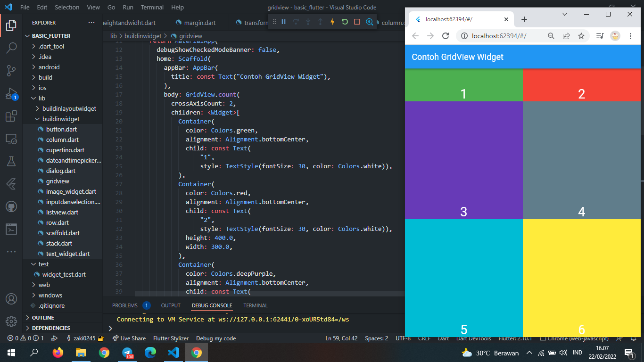
Task: Open Dart DevTools from the debug toolbar magnifier
Action: (369, 22)
